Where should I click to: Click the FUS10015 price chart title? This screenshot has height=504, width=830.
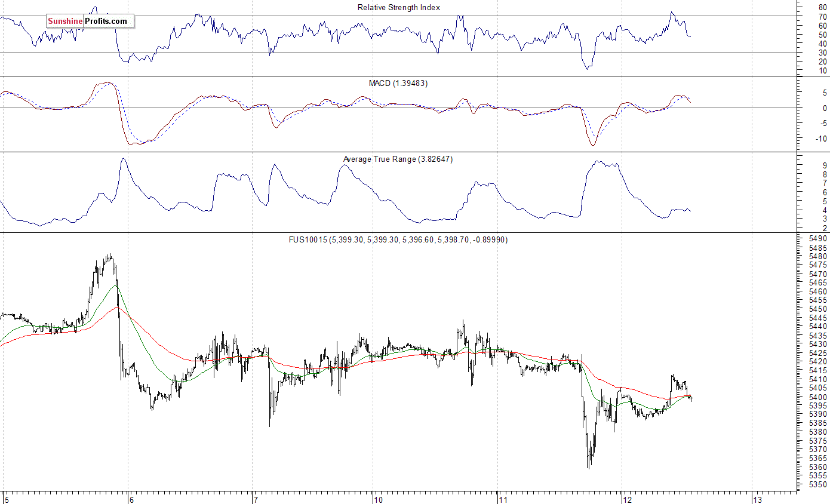[398, 239]
